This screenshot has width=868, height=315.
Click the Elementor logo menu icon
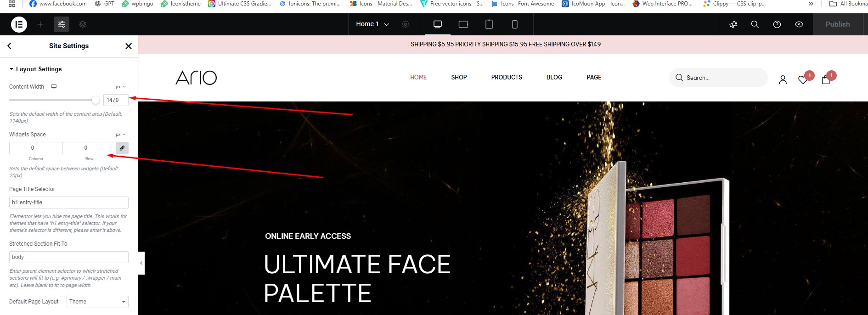click(19, 24)
